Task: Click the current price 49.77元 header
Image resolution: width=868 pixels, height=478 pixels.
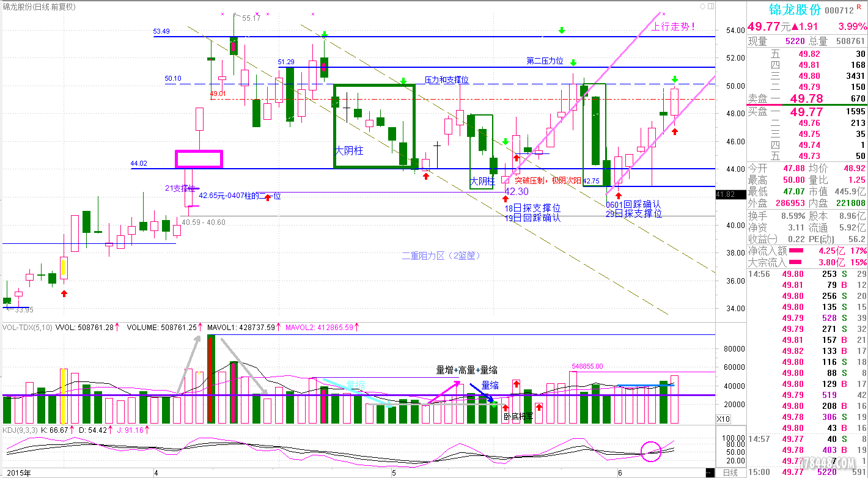Action: click(x=770, y=26)
